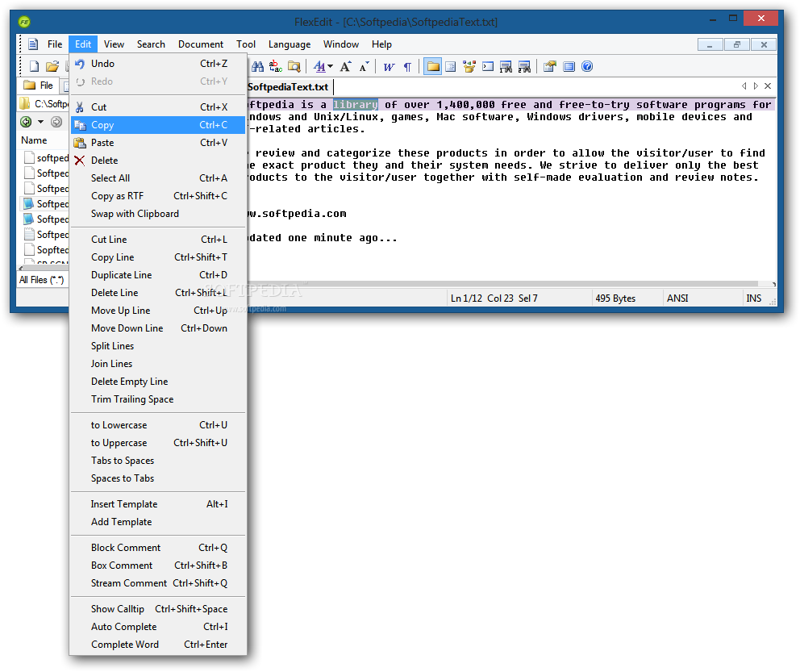The width and height of the screenshot is (800, 672).
Task: Open the Search menu
Action: (151, 44)
